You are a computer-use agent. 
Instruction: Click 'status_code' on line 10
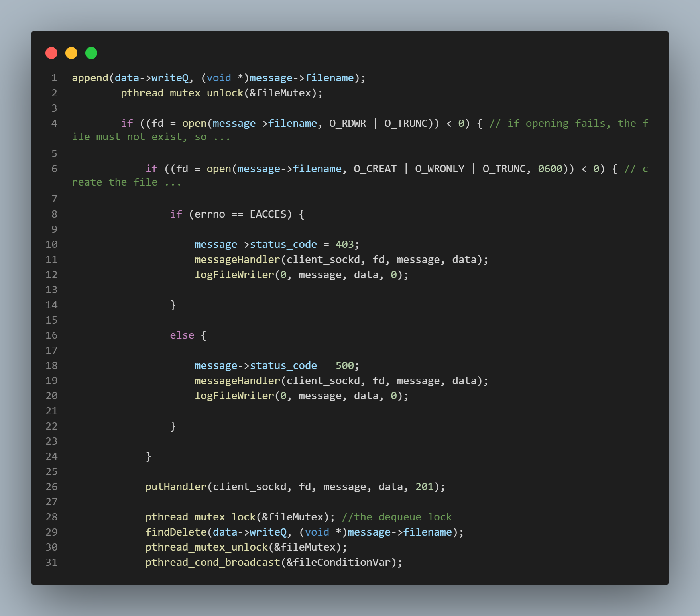pos(283,244)
